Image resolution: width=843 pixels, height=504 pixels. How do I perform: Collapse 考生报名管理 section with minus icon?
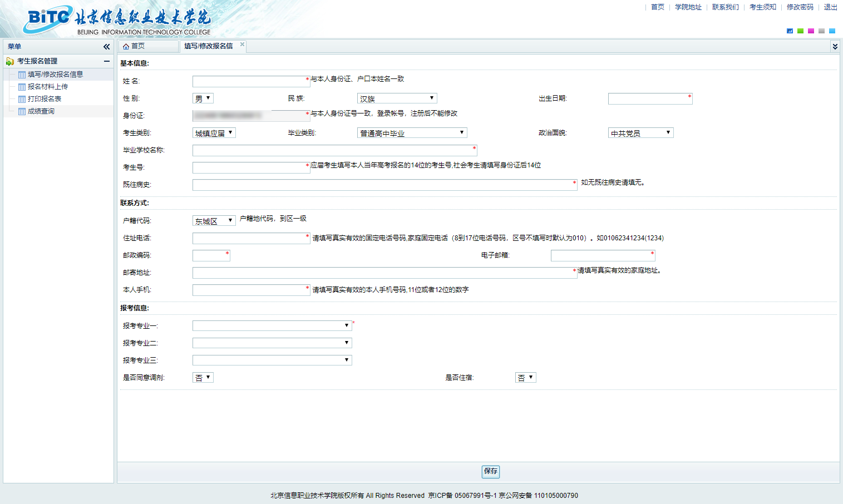tap(106, 61)
